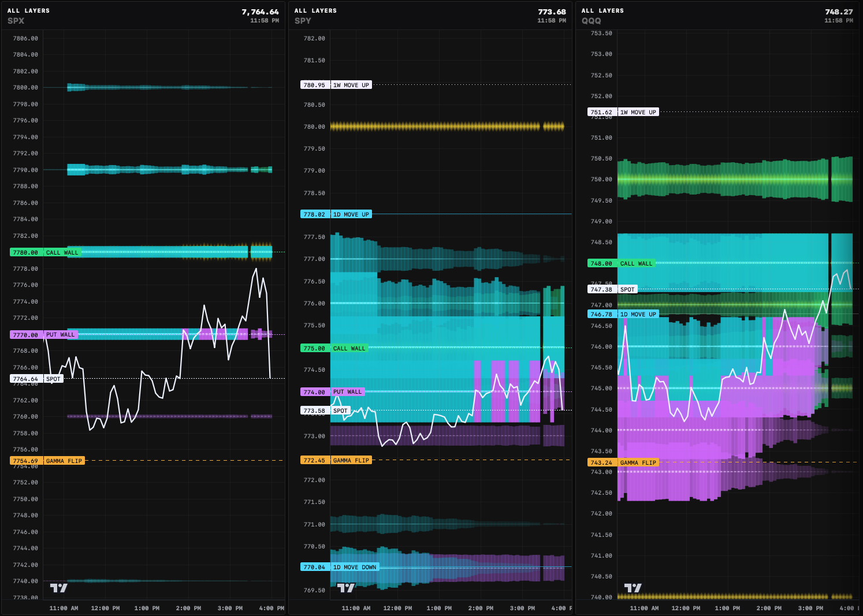This screenshot has height=616, width=863.
Task: Click the 773.68 price in the SPY header
Action: (x=552, y=12)
